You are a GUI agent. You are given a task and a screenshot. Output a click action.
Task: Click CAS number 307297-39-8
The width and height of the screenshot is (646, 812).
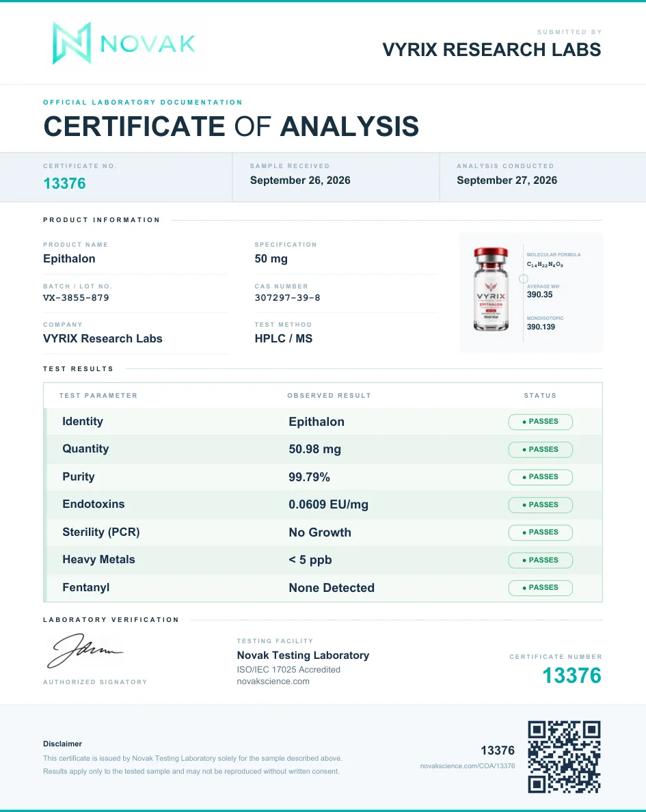(288, 298)
